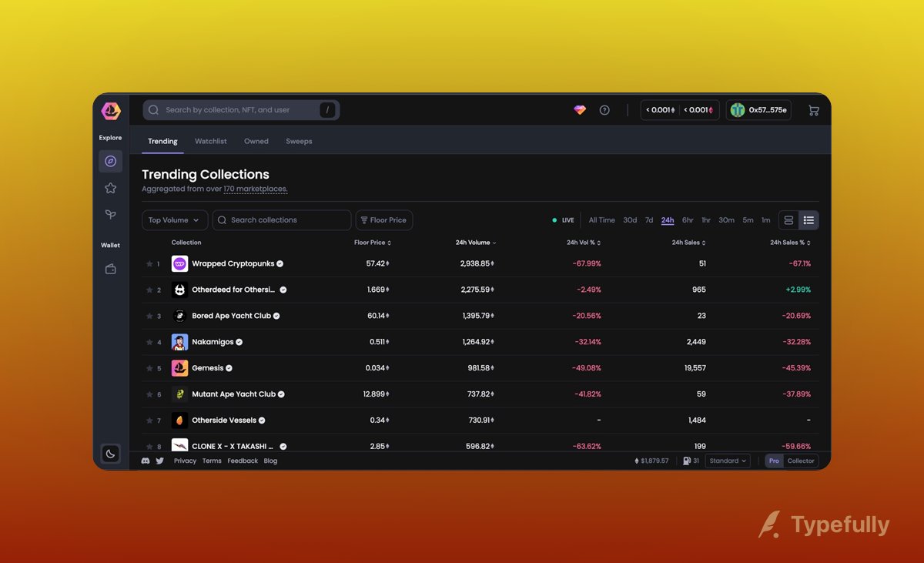Open the Floor Price filter
Screen dimensions: 924x563
point(384,220)
